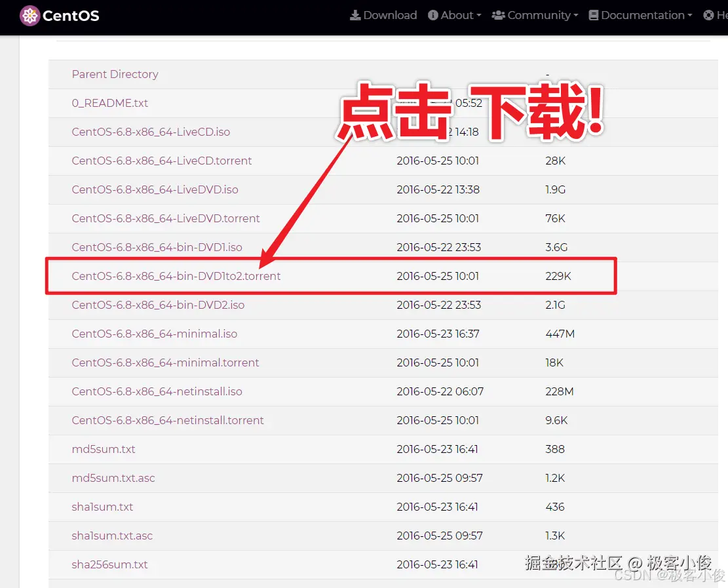Click the date 2016-05-25 10:01 of DVD1to2.torrent
This screenshot has width=728, height=588.
pyautogui.click(x=437, y=276)
